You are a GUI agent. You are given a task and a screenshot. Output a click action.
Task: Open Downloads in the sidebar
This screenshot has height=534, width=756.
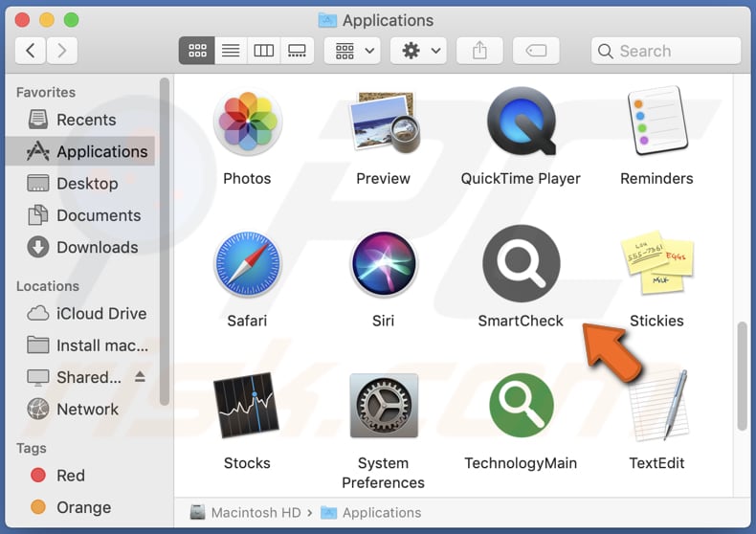80,247
